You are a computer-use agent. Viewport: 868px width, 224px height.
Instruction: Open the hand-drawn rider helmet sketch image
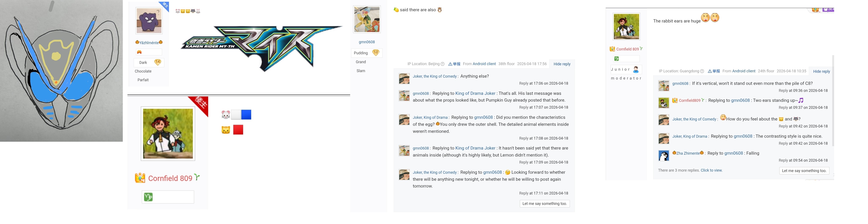point(61,71)
